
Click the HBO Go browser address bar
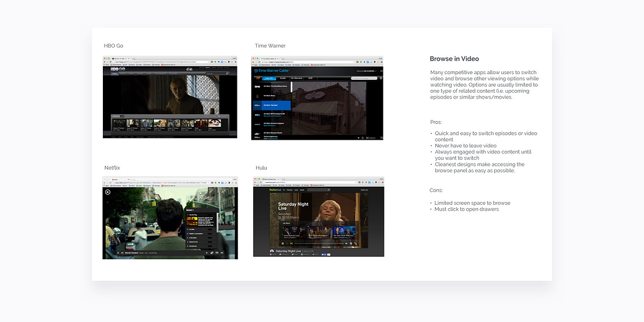[162, 62]
